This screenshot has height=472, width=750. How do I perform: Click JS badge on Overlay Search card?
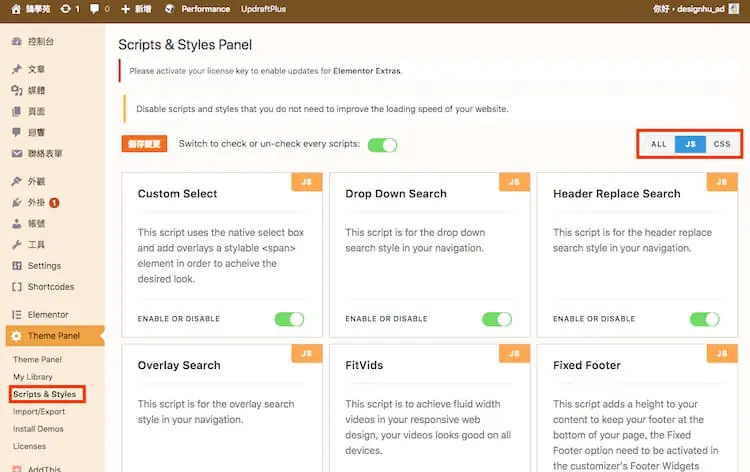point(307,354)
